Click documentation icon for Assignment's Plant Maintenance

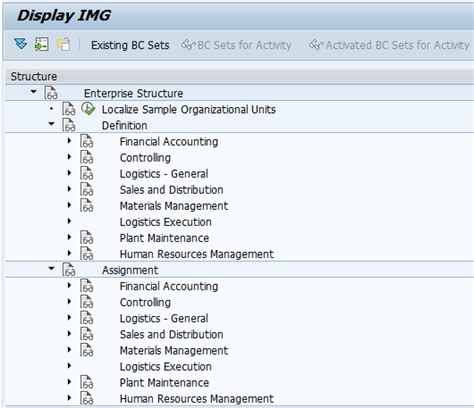tap(87, 382)
